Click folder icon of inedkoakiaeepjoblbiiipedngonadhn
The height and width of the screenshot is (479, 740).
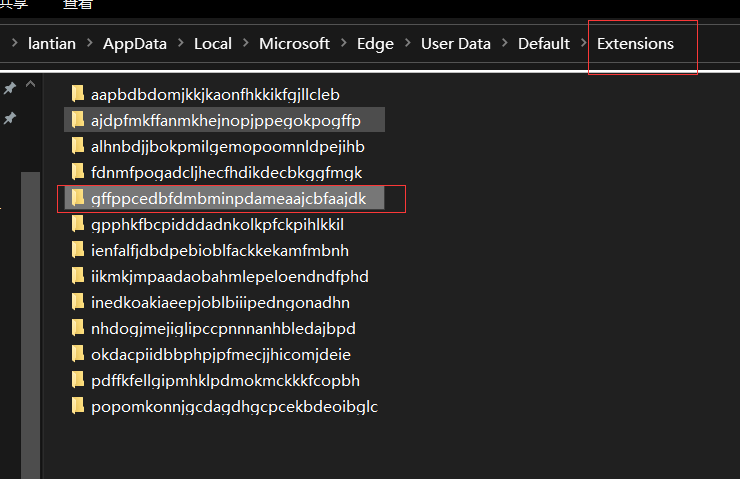[x=78, y=301]
